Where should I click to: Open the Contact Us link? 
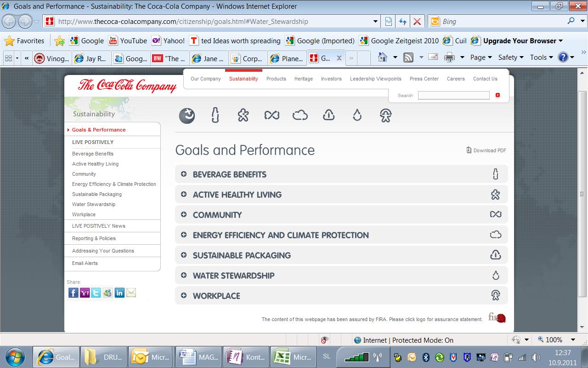coord(485,79)
